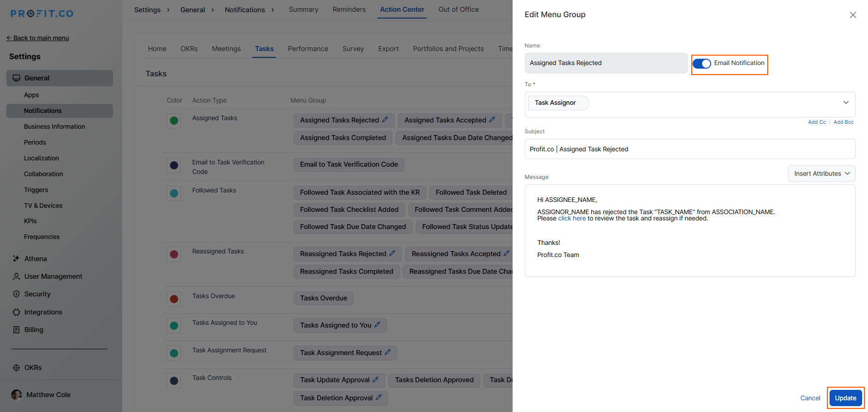
Task: Click edit pencil on Task Update Approval
Action: pos(375,380)
